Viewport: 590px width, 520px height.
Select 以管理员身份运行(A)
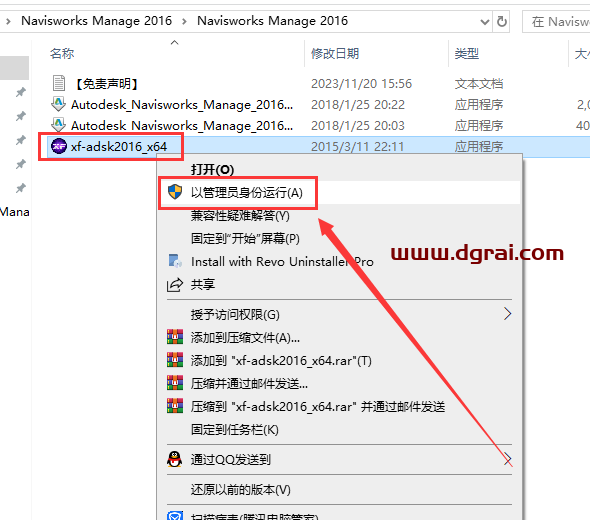[246, 193]
